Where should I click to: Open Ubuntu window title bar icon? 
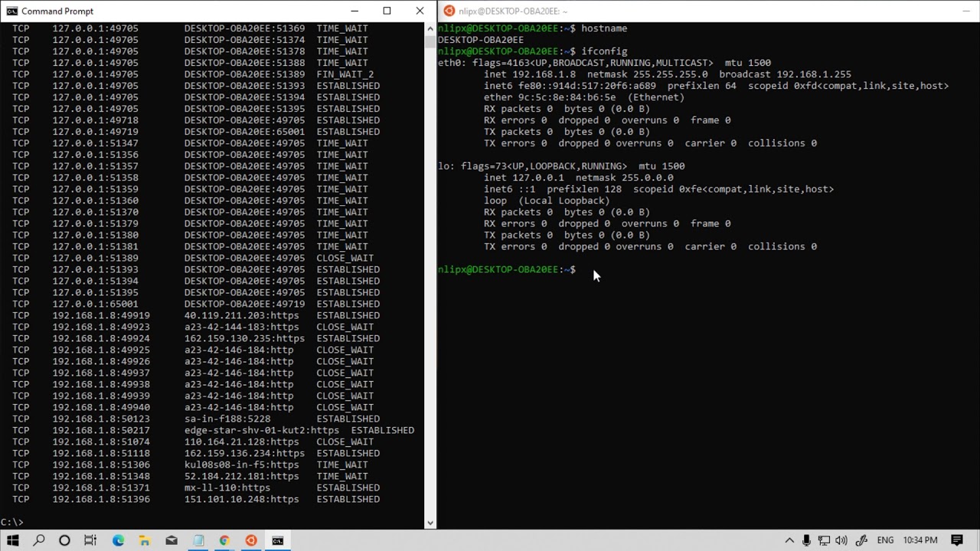[449, 11]
